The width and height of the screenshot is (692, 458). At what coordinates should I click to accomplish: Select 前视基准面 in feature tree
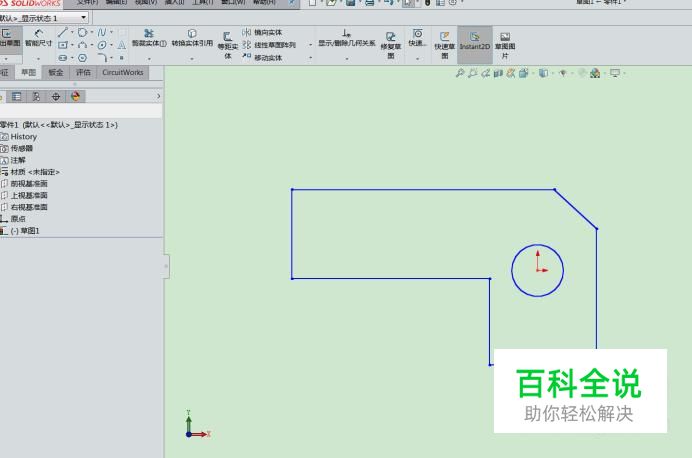point(29,184)
